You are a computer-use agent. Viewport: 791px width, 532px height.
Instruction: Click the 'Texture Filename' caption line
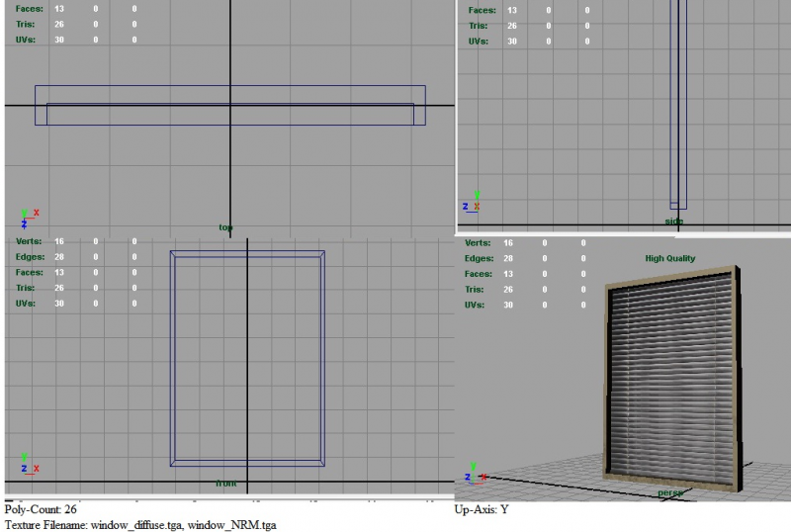[140, 525]
